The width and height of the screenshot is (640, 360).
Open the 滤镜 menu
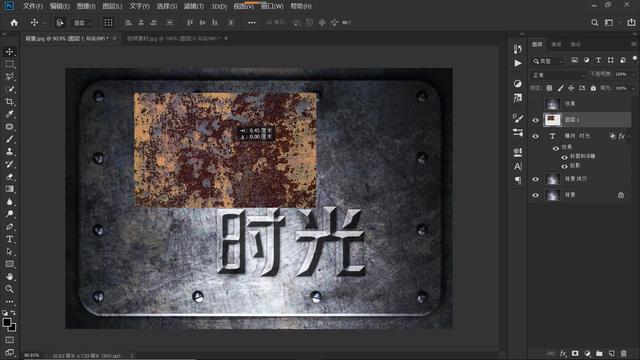(x=194, y=6)
